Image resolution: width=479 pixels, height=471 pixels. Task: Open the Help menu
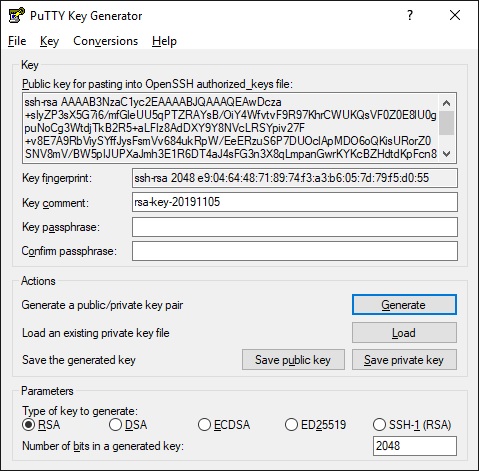coord(164,41)
